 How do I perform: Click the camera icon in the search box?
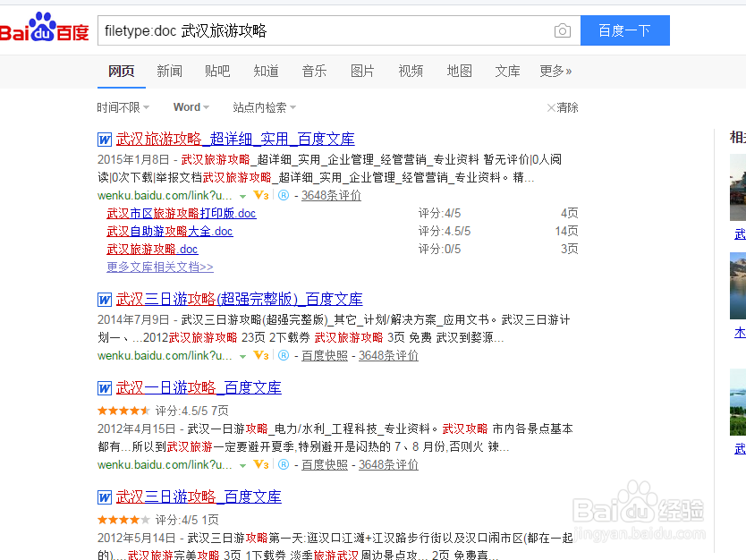click(562, 30)
